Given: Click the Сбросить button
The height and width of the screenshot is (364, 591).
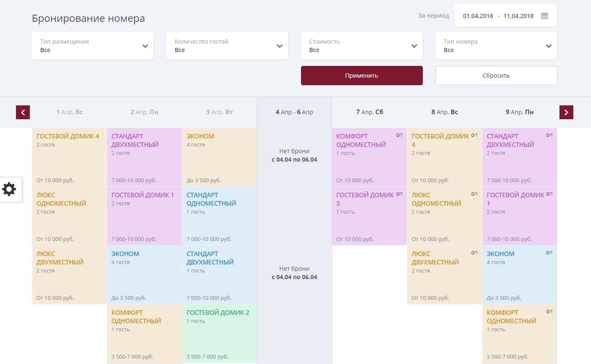Looking at the screenshot, I should tap(496, 76).
